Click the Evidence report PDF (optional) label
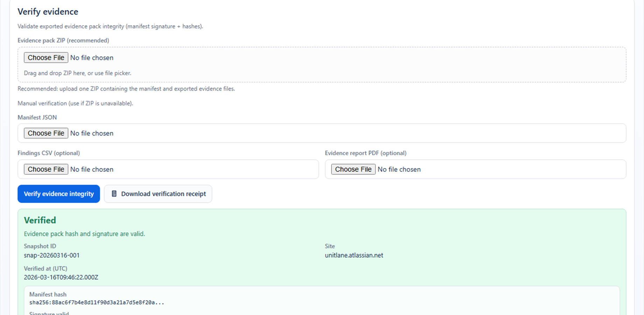Screen dimensions: 644x315 [365, 153]
